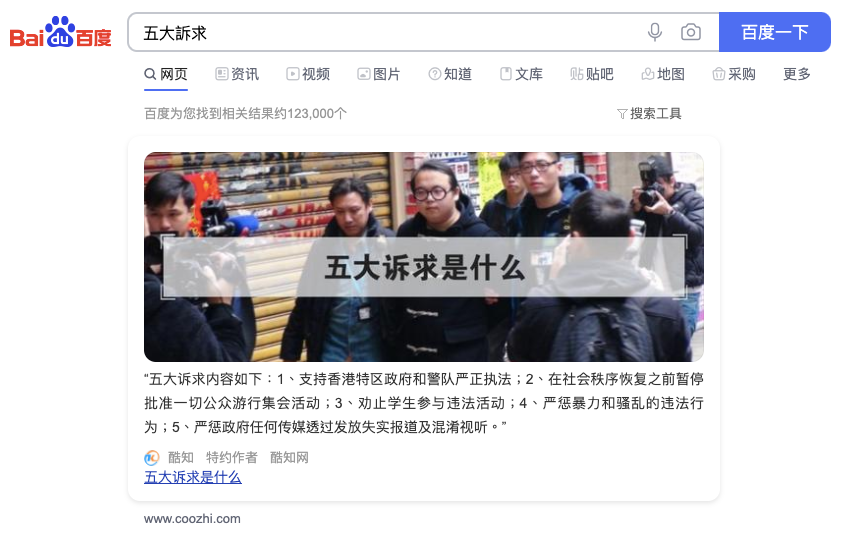Click the 五大诉求是什么 result image
This screenshot has height=540, width=859.
[423, 257]
